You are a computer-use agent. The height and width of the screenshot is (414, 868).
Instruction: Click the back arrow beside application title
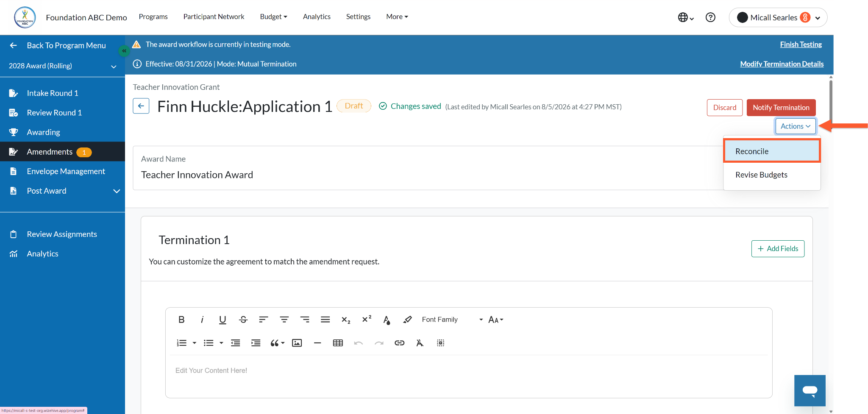click(141, 106)
